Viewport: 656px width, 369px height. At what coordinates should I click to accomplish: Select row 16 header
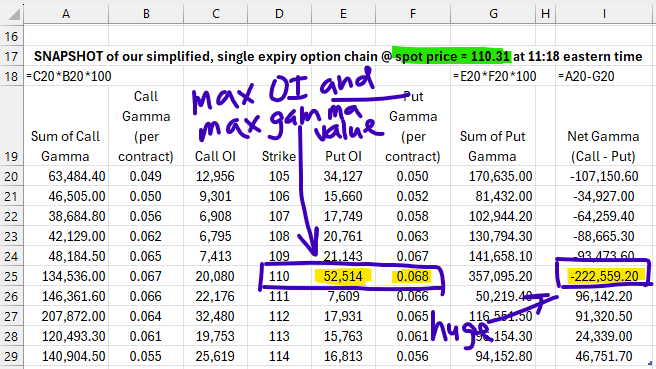click(12, 36)
